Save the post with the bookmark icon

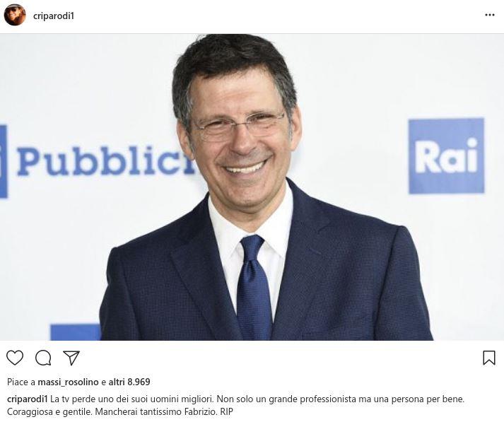[x=489, y=358]
